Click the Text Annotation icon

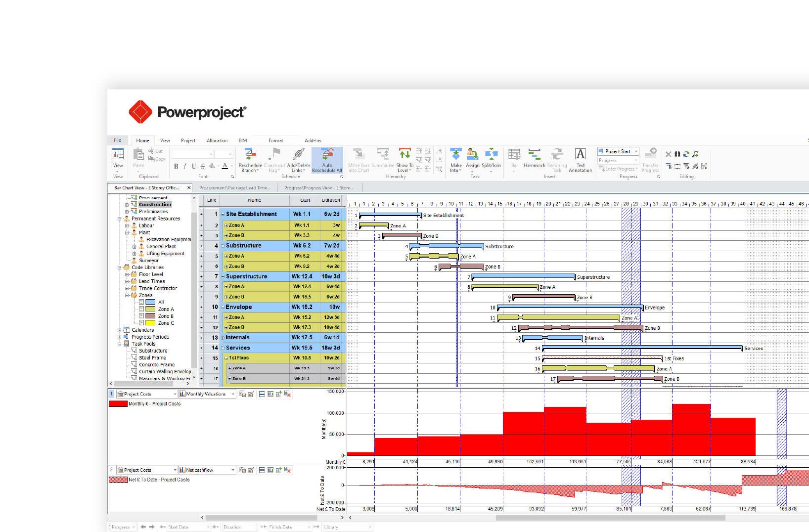(x=580, y=154)
